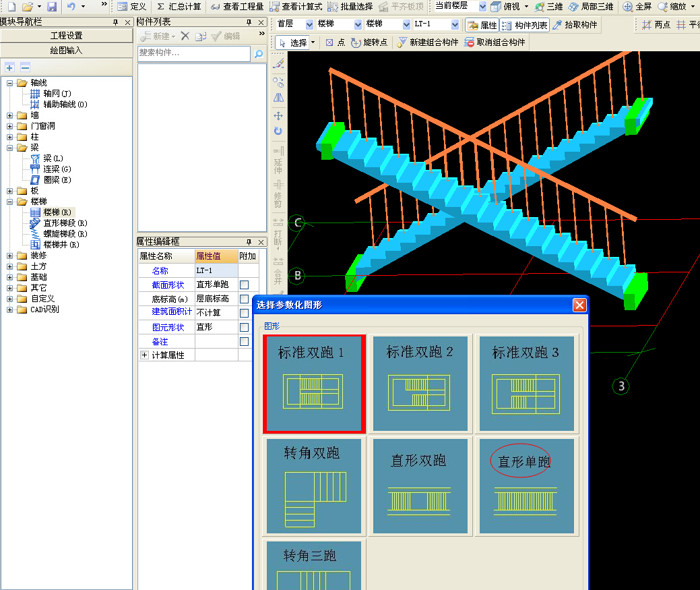Expand the 墙 tree node
The width and height of the screenshot is (700, 590).
click(9, 116)
